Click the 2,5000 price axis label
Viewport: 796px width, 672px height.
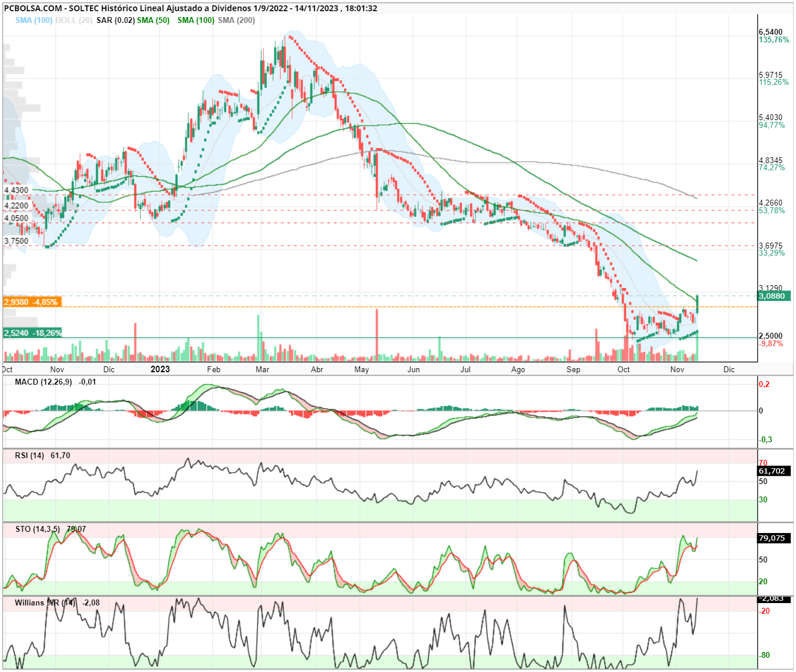771,336
